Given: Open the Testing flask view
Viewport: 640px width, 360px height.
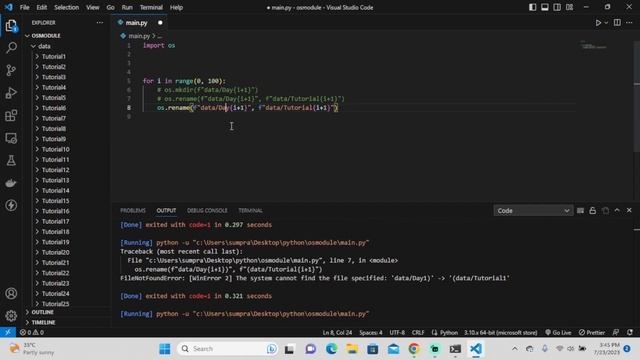Looking at the screenshot, I should click(x=11, y=160).
